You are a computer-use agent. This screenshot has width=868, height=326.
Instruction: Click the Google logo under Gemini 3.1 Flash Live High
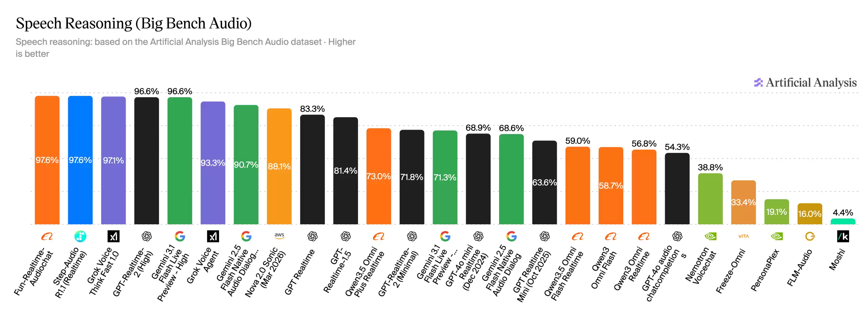tap(180, 236)
